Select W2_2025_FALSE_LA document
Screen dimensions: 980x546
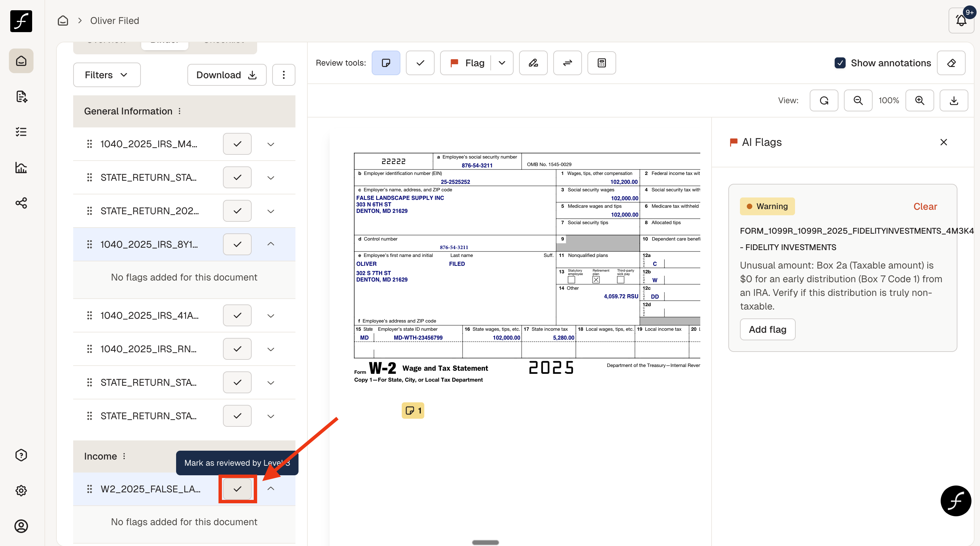coord(150,489)
